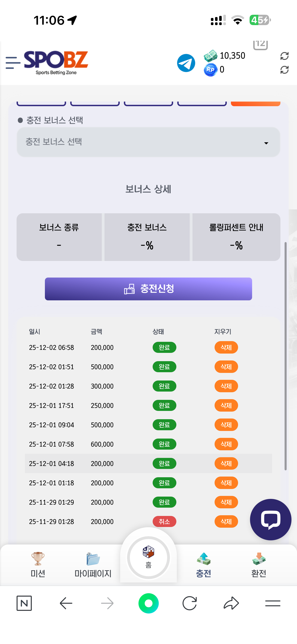Open browser tabs counter showing 12

click(260, 44)
